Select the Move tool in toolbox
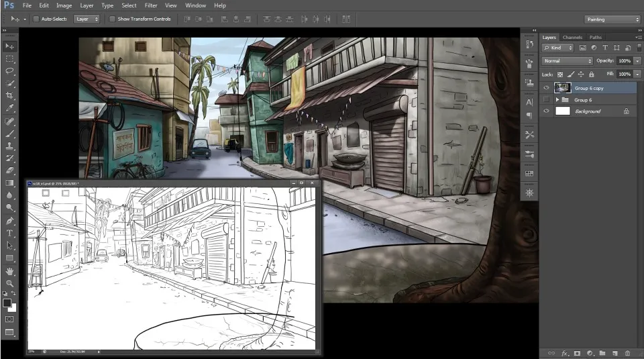 [9, 46]
